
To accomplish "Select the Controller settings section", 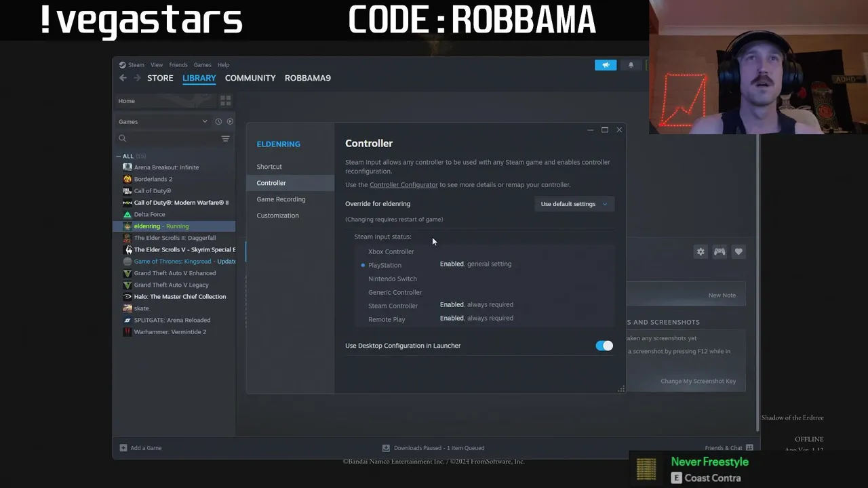I will (x=290, y=183).
